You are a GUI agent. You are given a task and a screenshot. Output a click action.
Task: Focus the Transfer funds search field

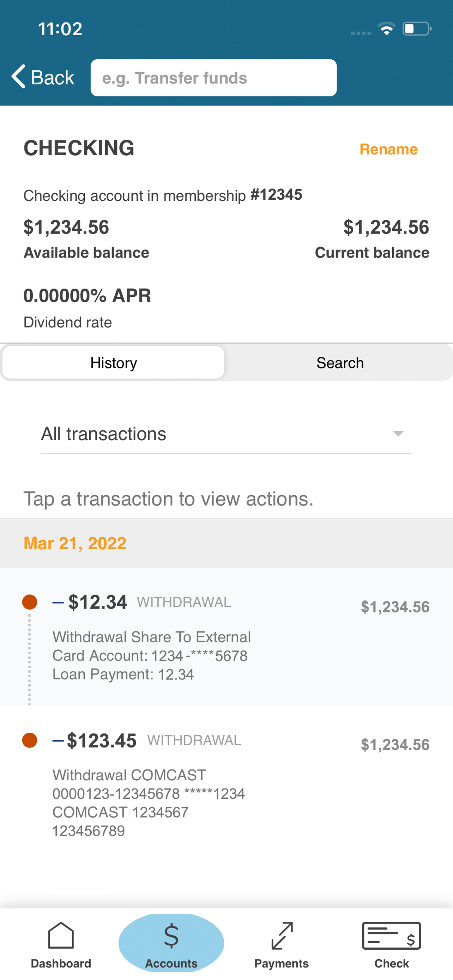pos(213,78)
